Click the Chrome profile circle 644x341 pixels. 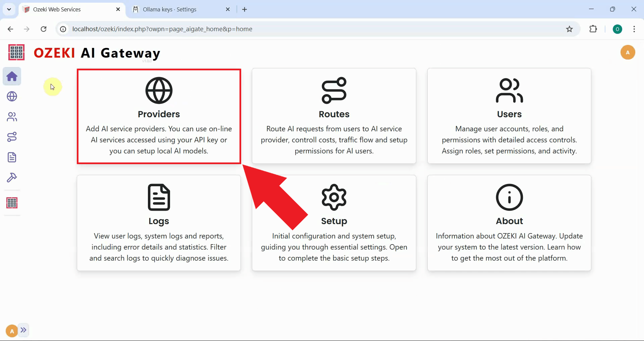click(618, 29)
